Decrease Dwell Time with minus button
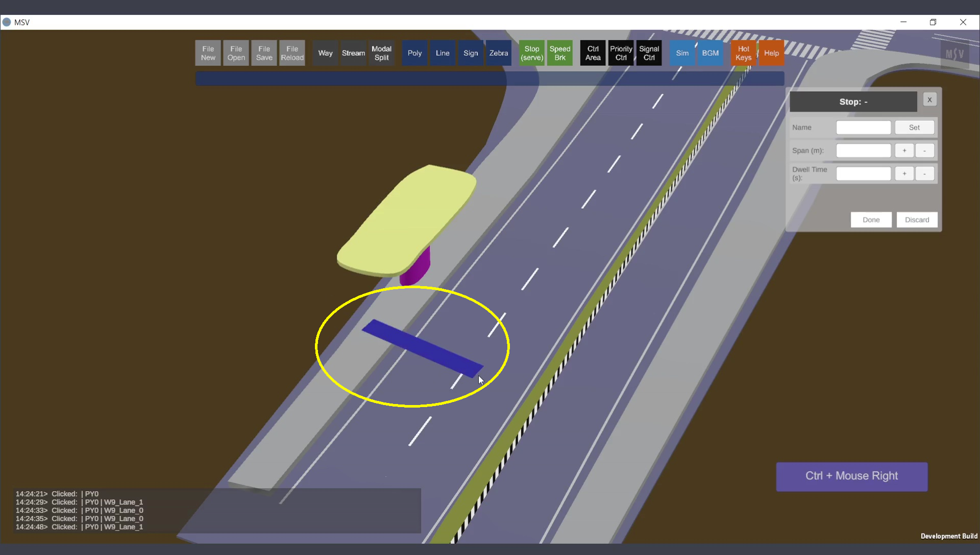The width and height of the screenshot is (980, 555). [x=924, y=173]
